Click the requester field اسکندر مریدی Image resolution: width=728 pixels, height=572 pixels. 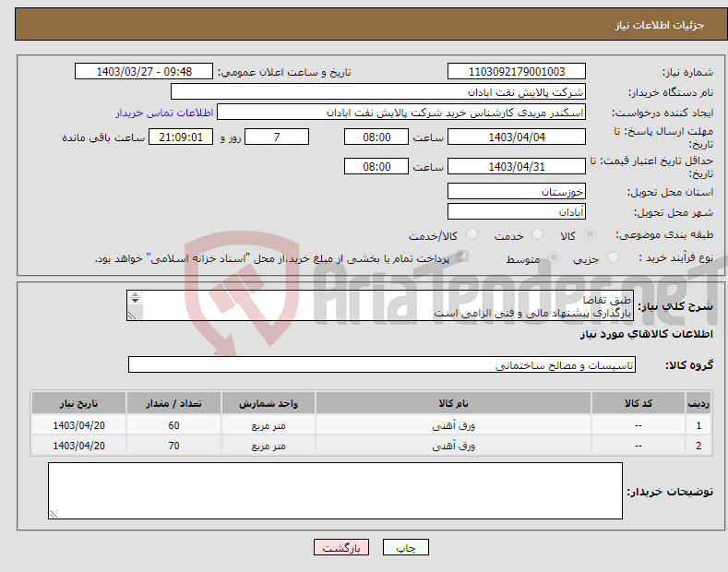coord(401,113)
